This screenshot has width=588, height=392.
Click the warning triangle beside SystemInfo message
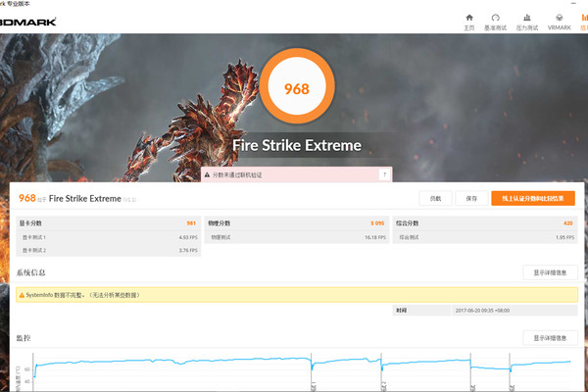(x=22, y=295)
